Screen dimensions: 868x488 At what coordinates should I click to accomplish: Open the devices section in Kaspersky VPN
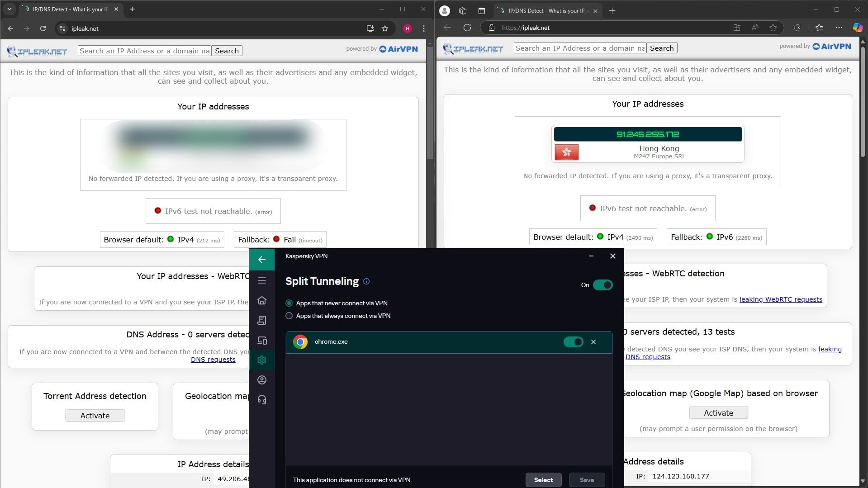261,340
